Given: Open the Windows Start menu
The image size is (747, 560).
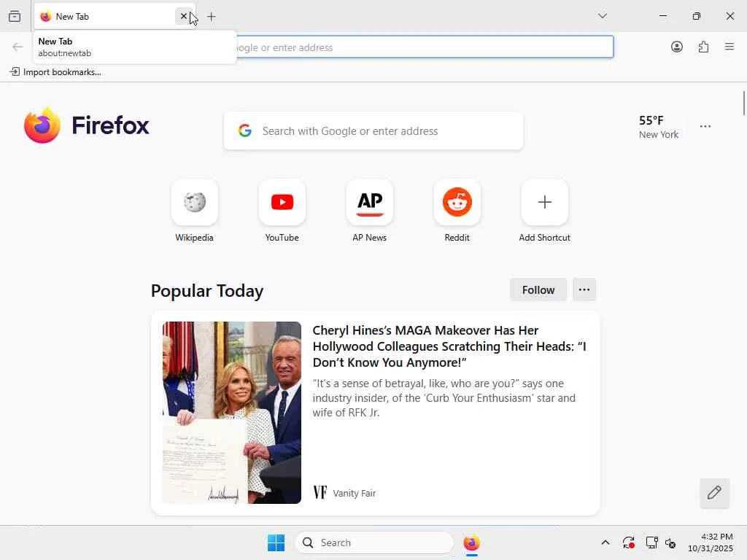Looking at the screenshot, I should coord(276,542).
